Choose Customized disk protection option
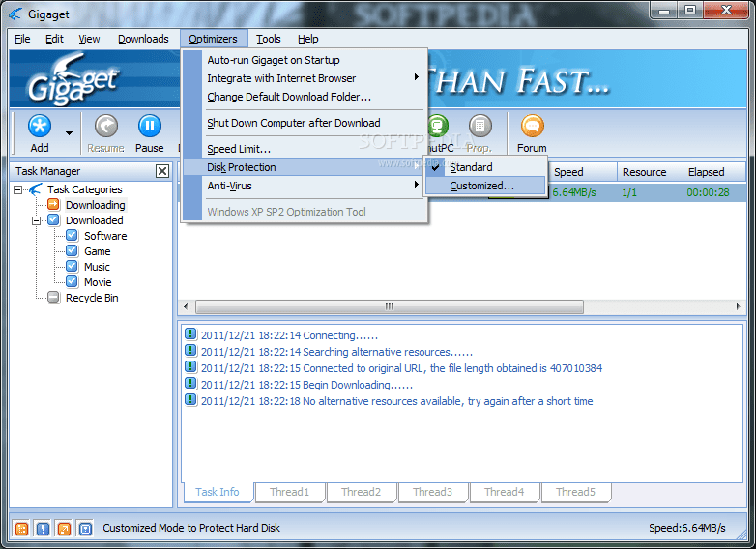756x549 pixels. (x=485, y=186)
